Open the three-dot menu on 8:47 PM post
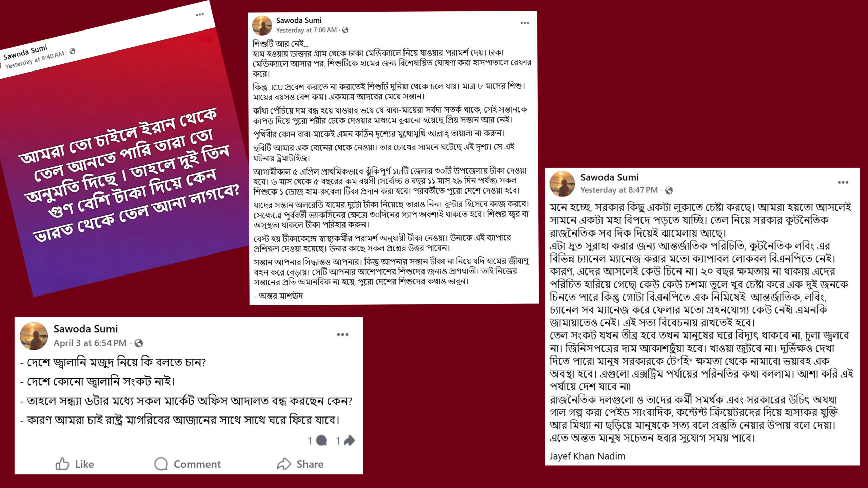Screen dimensions: 868x488 (x=843, y=182)
